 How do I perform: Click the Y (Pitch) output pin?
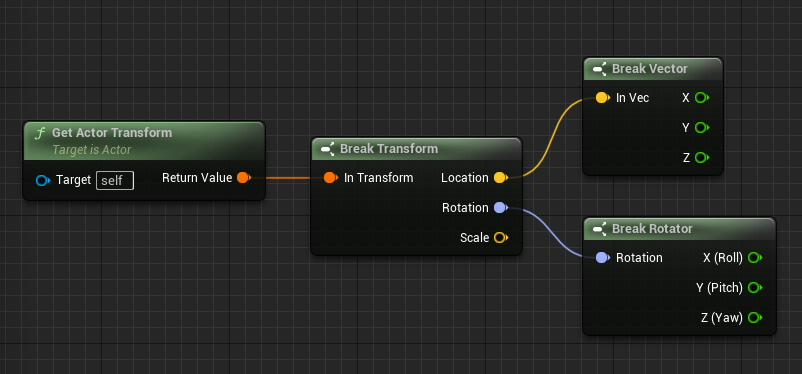coord(755,288)
